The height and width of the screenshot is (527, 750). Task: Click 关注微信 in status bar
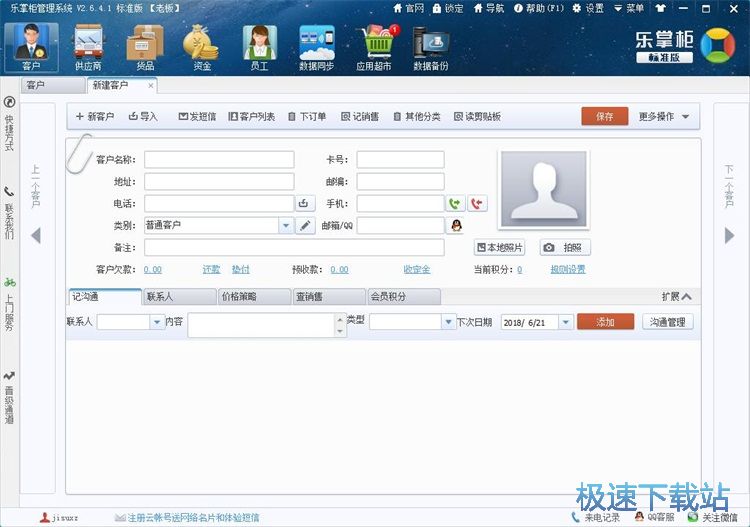[713, 517]
